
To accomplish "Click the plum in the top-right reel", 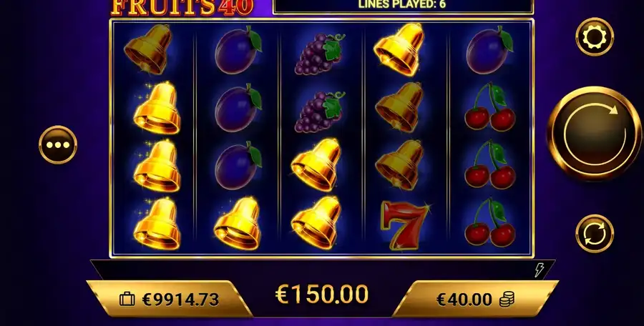I will pyautogui.click(x=489, y=49).
